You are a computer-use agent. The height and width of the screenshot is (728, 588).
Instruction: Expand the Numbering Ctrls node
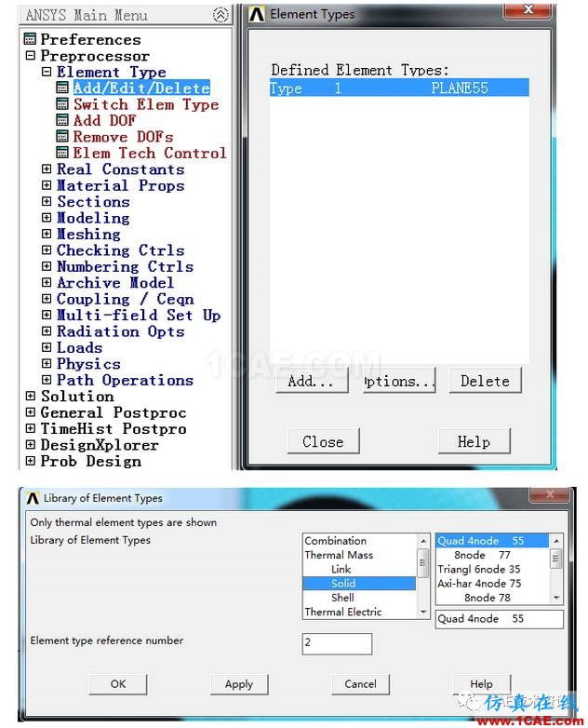(47, 266)
